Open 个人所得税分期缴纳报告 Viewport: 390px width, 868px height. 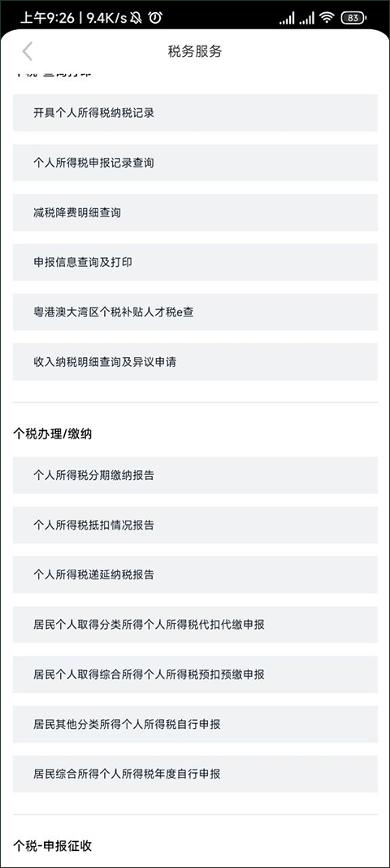(x=195, y=476)
